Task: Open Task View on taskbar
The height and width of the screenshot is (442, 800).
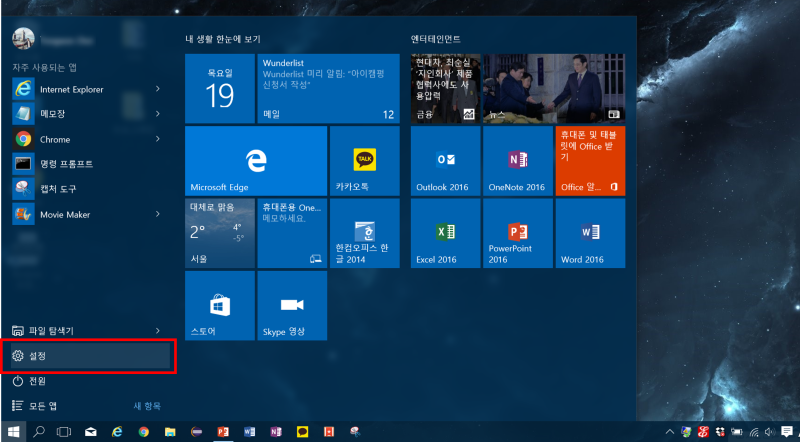Action: pyautogui.click(x=64, y=432)
